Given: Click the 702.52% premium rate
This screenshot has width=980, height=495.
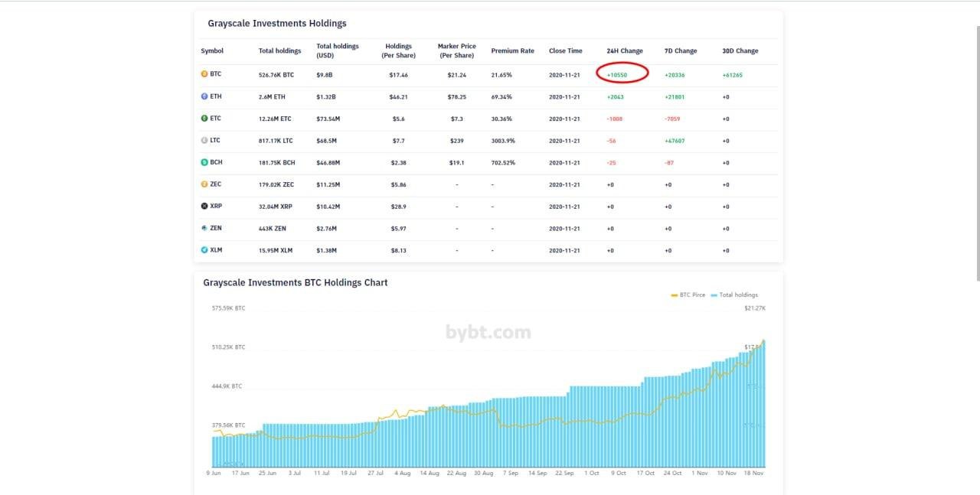Looking at the screenshot, I should (503, 163).
